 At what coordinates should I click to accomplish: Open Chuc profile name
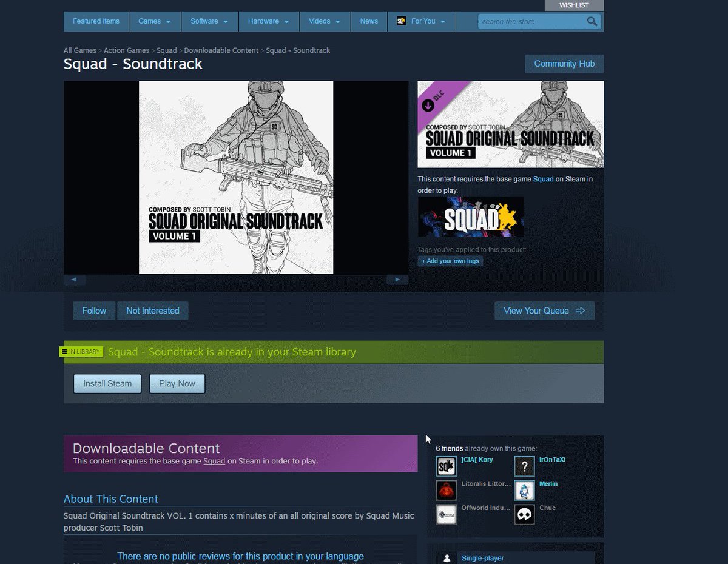547,508
